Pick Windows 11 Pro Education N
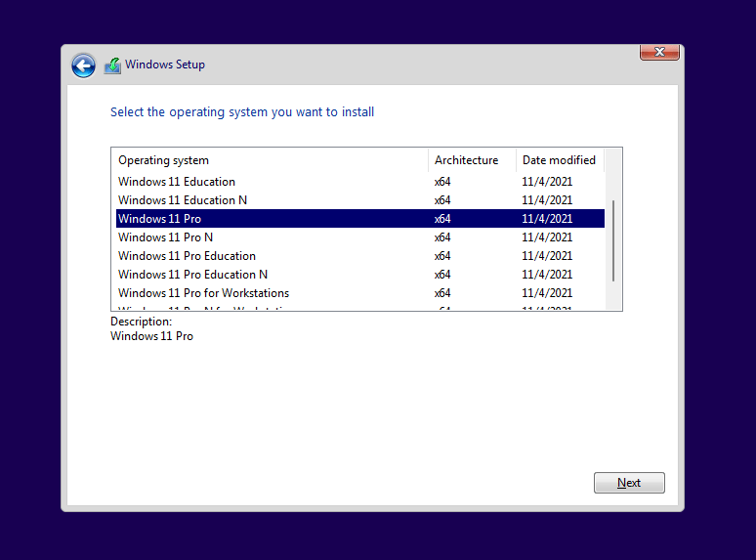This screenshot has width=756, height=560. pyautogui.click(x=360, y=275)
